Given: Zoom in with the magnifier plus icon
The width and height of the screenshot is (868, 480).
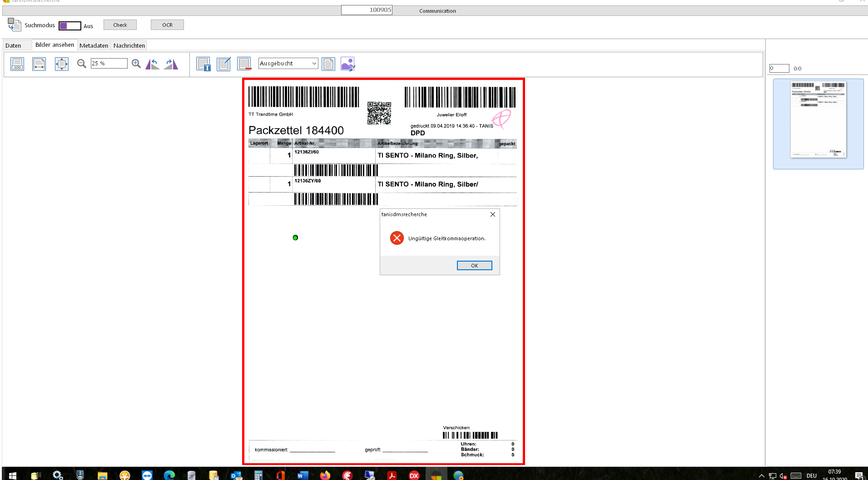Looking at the screenshot, I should click(x=136, y=64).
